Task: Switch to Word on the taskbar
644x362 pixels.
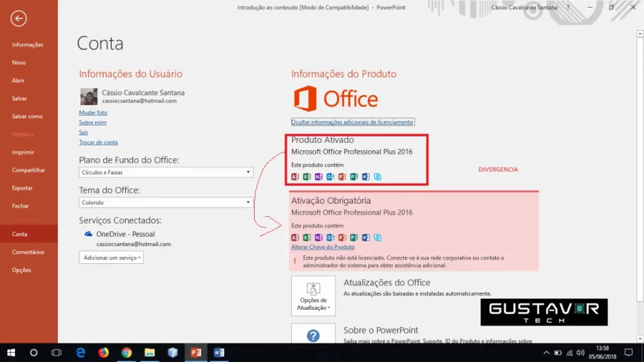Action: click(x=219, y=353)
